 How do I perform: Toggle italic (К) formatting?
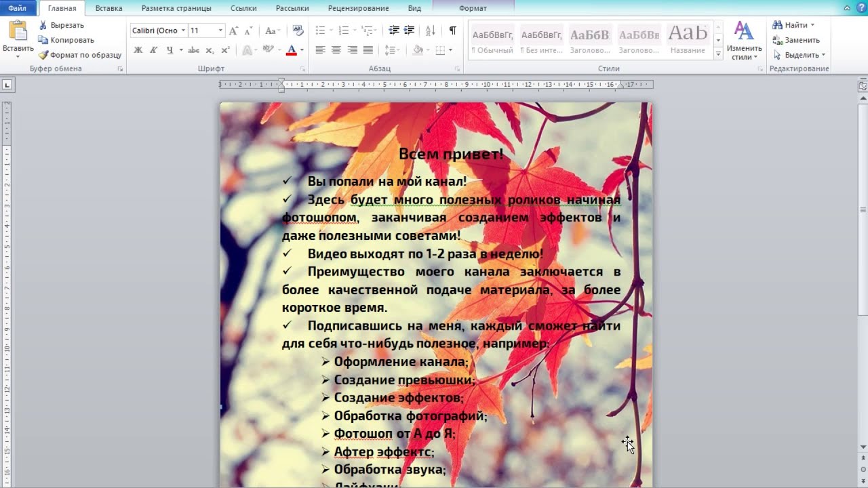click(x=154, y=50)
